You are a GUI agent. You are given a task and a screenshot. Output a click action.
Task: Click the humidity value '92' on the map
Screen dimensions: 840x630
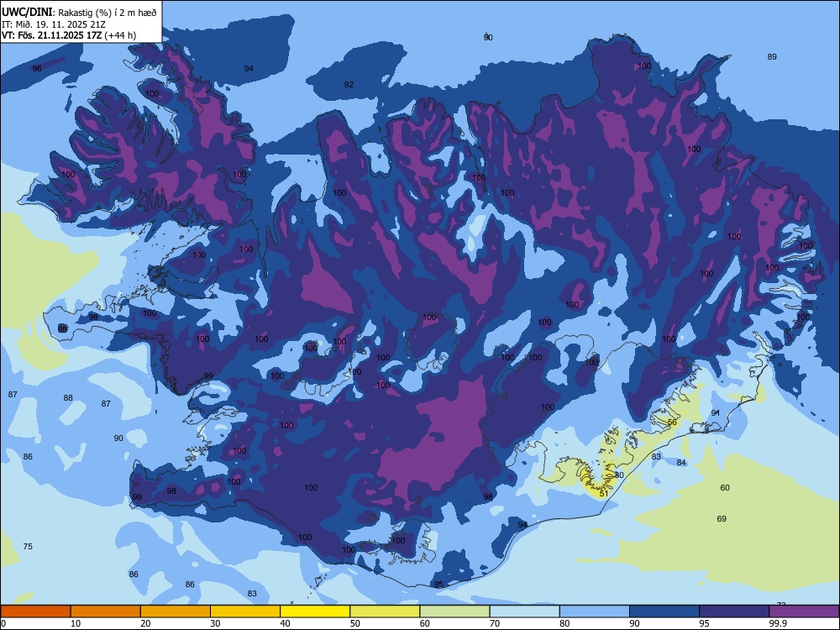[349, 85]
